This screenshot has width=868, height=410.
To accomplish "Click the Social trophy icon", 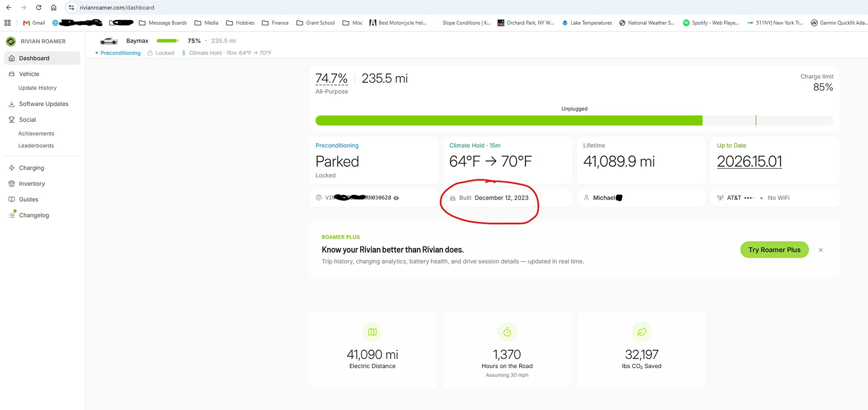I will click(12, 120).
